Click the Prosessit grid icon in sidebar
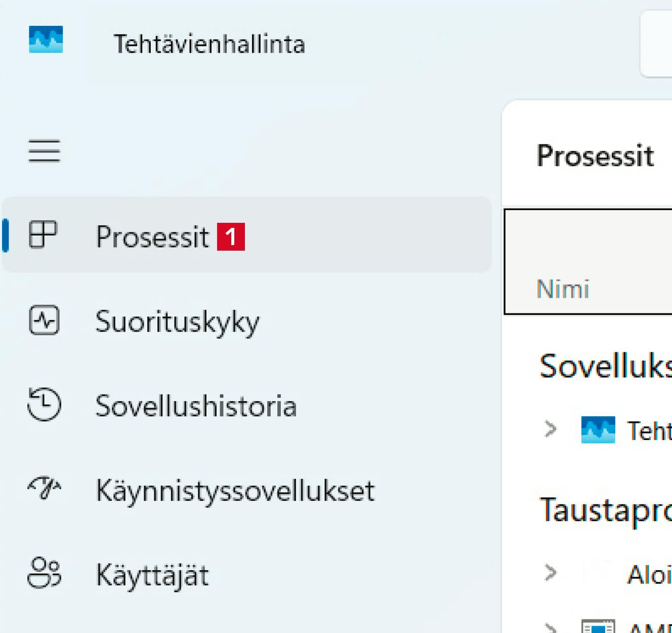 pyautogui.click(x=43, y=235)
